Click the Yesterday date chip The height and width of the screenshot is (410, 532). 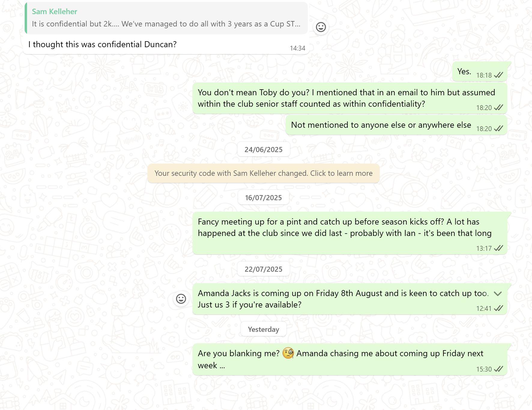pyautogui.click(x=263, y=329)
